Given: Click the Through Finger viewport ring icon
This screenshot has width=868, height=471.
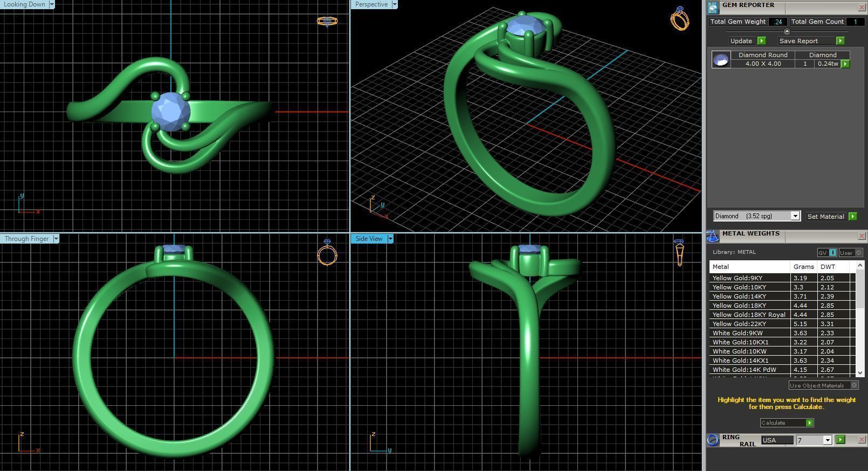Looking at the screenshot, I should click(327, 253).
